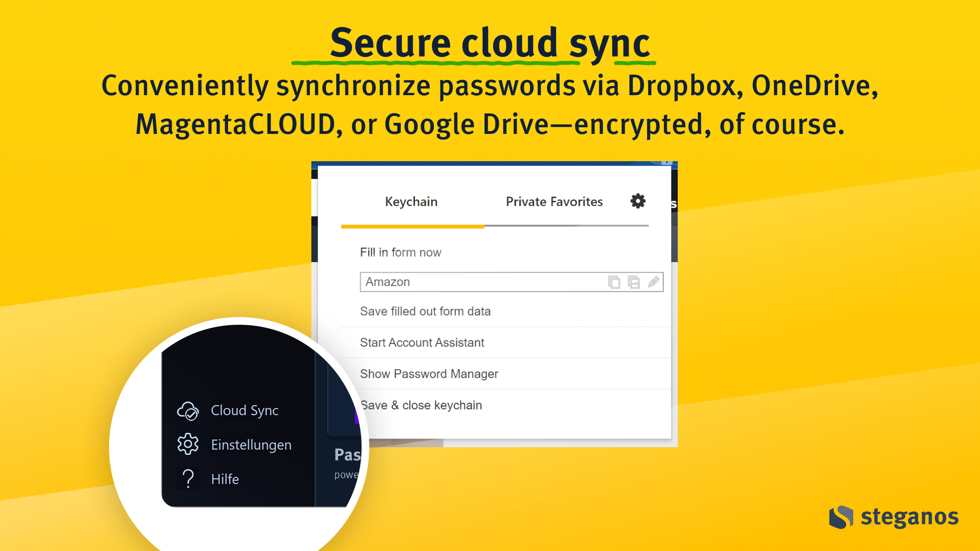Open the Cloud Sync sidebar label
Image resolution: width=980 pixels, height=551 pixels.
click(x=244, y=411)
